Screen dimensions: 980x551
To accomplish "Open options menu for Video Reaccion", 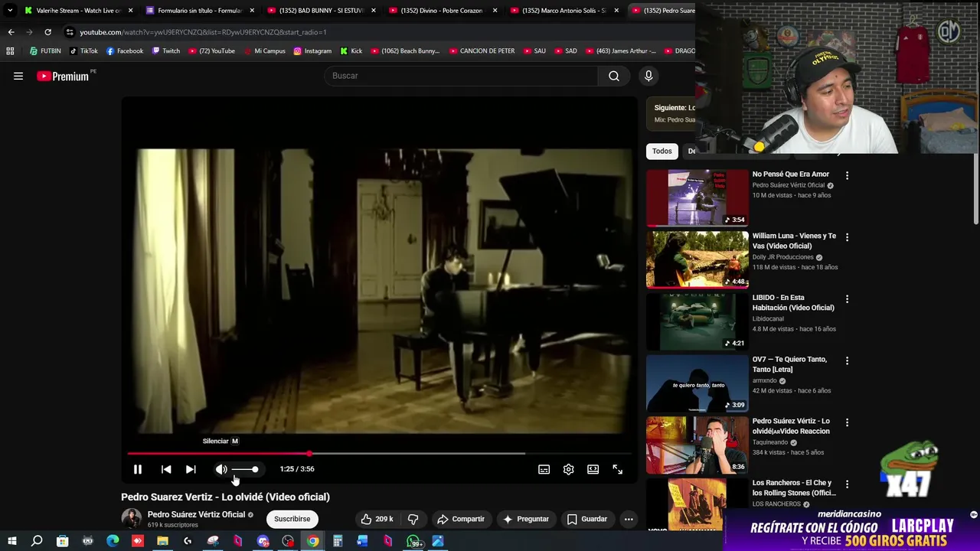I will [847, 422].
